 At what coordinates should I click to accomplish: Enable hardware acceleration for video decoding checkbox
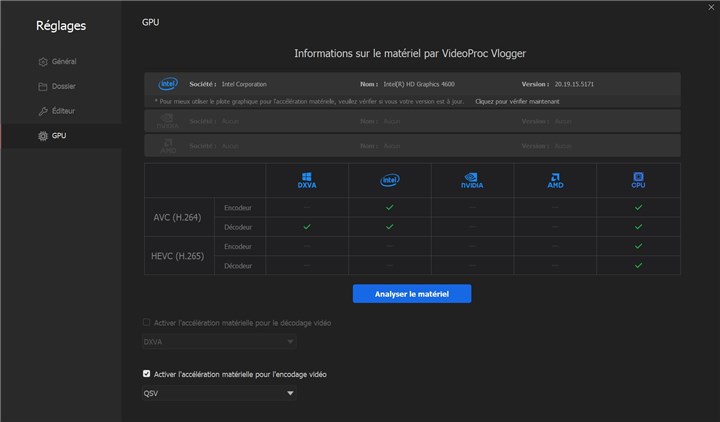[146, 322]
